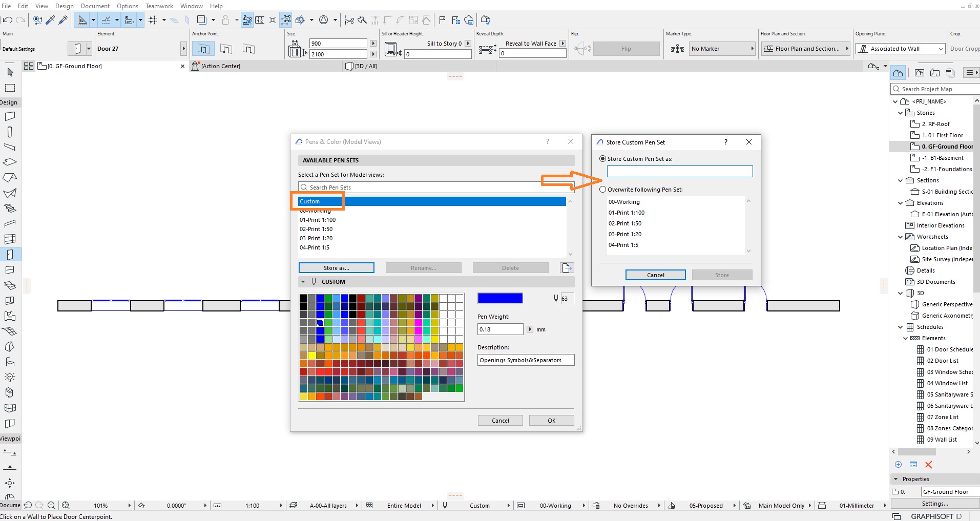Activate the Inject Parameters syringe

pos(64,20)
